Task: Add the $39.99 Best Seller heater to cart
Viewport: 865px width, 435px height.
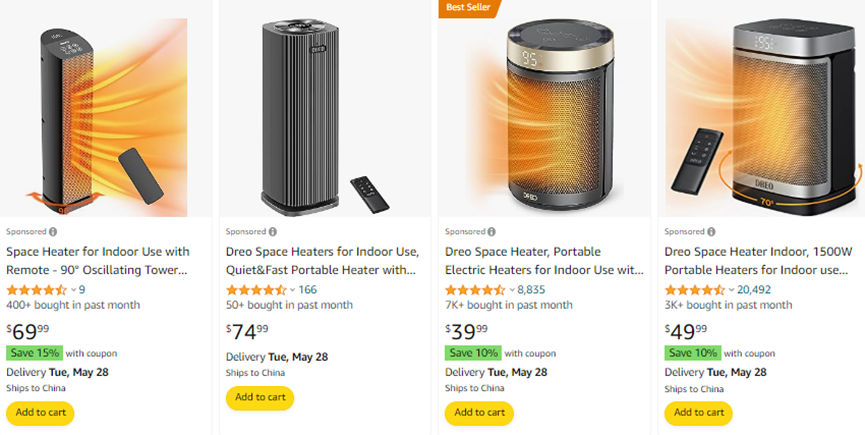Action: (479, 413)
